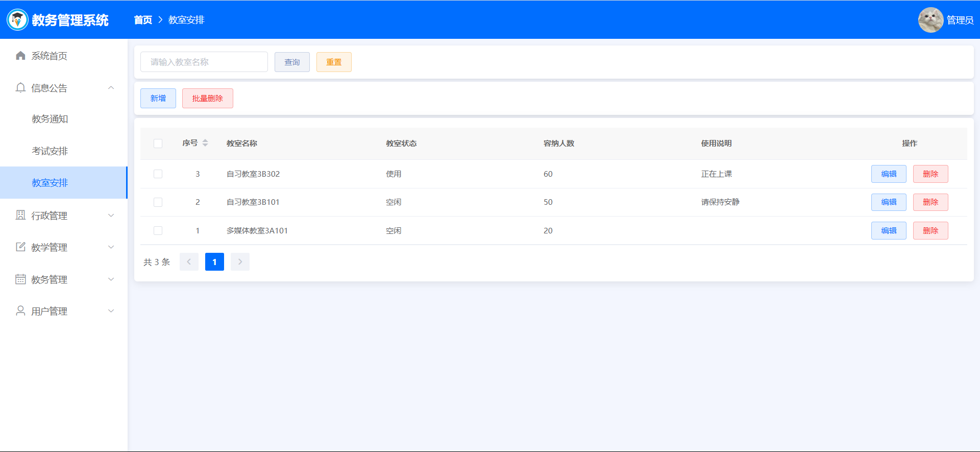
Task: Click the administrator avatar picture
Action: pos(930,20)
